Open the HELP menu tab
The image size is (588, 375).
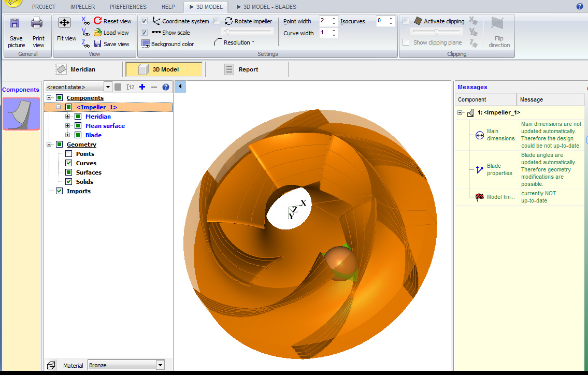168,7
